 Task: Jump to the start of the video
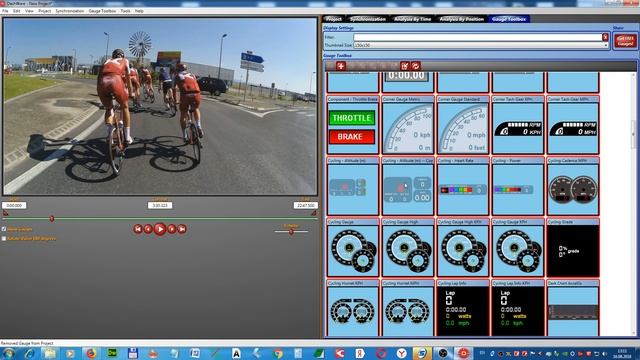click(x=138, y=229)
